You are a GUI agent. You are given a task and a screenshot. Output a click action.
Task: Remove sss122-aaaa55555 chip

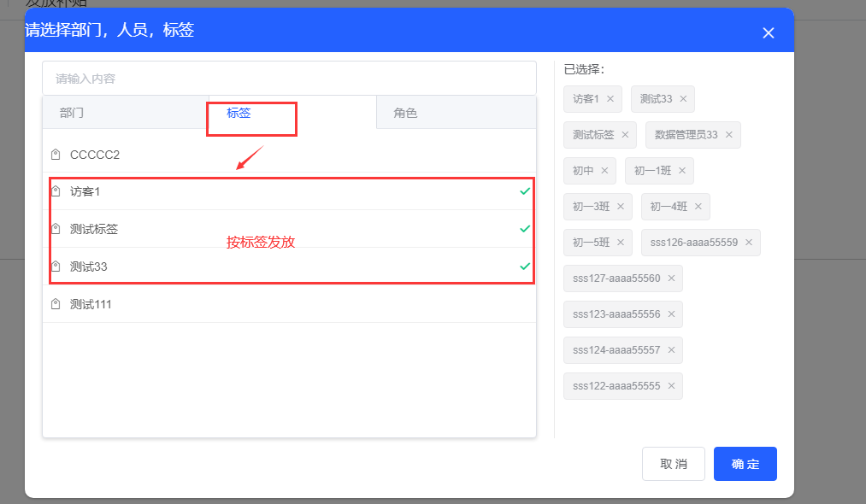(670, 386)
